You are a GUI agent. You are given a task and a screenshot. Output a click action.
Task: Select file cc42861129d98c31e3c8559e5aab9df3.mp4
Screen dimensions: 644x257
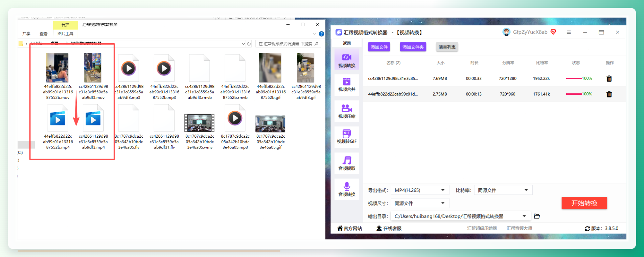93,127
